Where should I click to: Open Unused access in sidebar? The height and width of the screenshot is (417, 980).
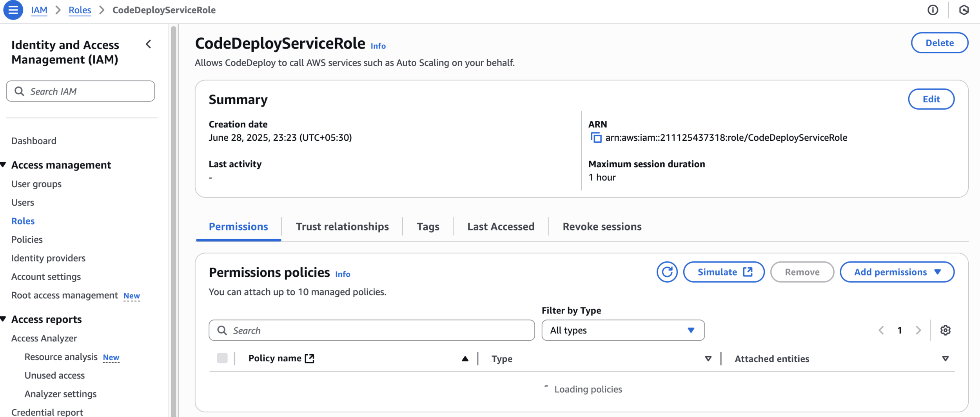tap(54, 375)
